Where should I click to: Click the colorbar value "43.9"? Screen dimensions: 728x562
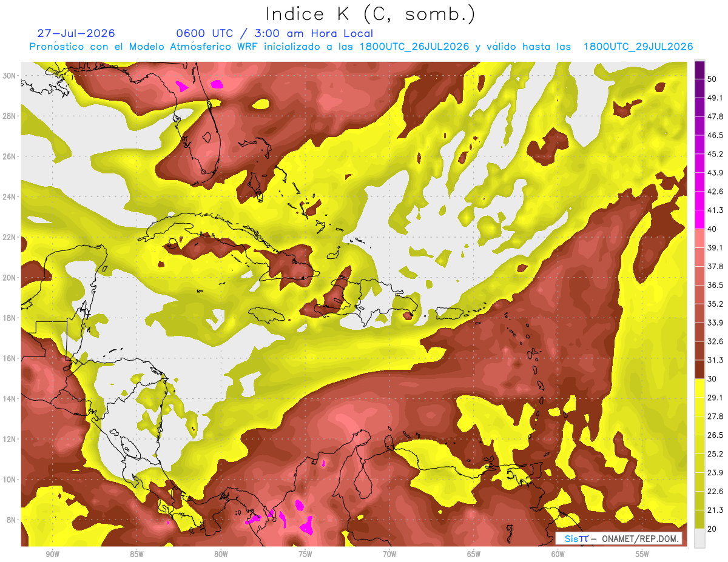715,173
